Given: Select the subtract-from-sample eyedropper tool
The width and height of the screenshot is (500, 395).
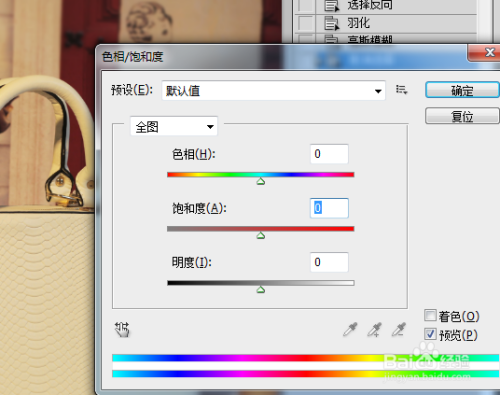Looking at the screenshot, I should coord(399,329).
